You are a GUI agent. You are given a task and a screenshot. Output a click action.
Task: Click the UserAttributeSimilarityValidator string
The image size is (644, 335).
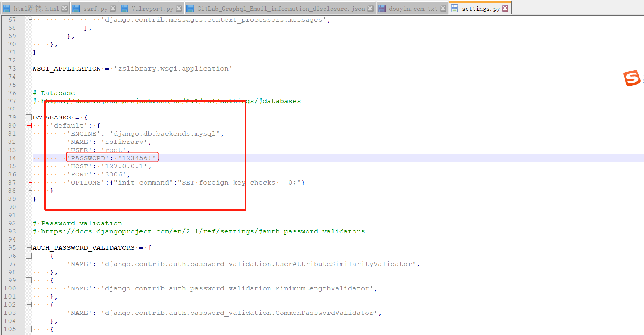pyautogui.click(x=258, y=264)
